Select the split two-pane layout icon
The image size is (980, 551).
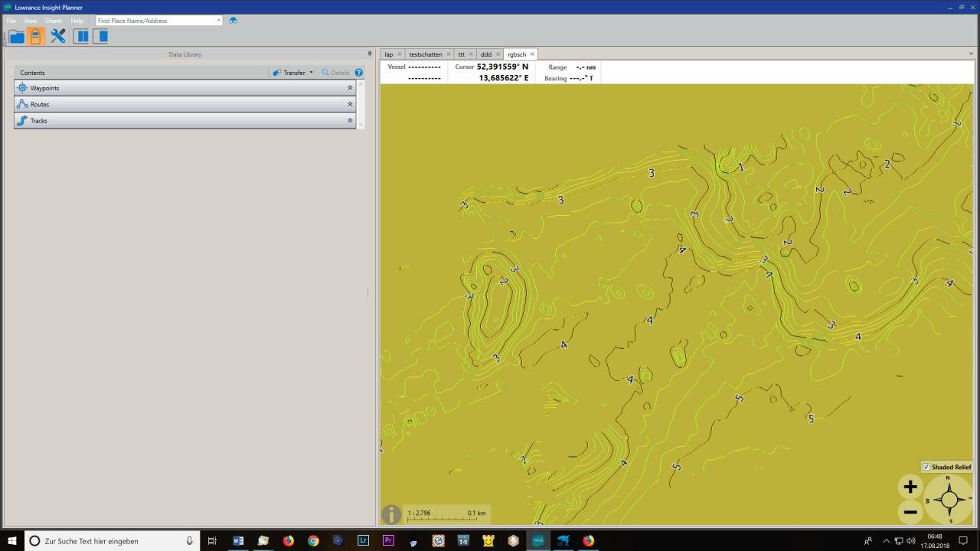coord(80,36)
